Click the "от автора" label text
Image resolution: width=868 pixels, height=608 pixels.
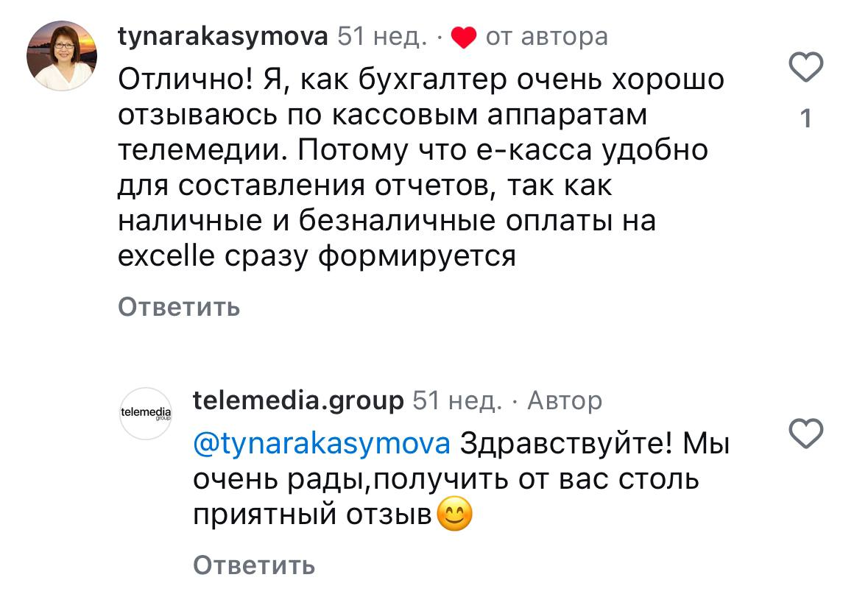pyautogui.click(x=546, y=36)
